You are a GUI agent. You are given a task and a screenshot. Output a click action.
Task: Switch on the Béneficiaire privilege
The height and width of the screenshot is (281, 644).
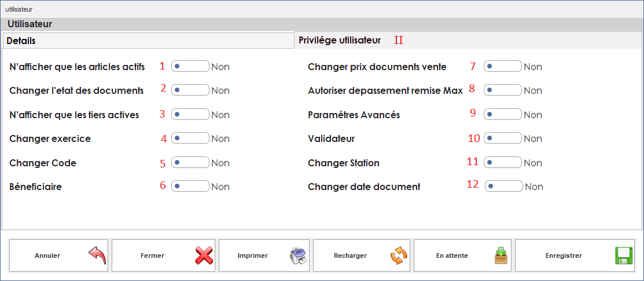pos(190,186)
